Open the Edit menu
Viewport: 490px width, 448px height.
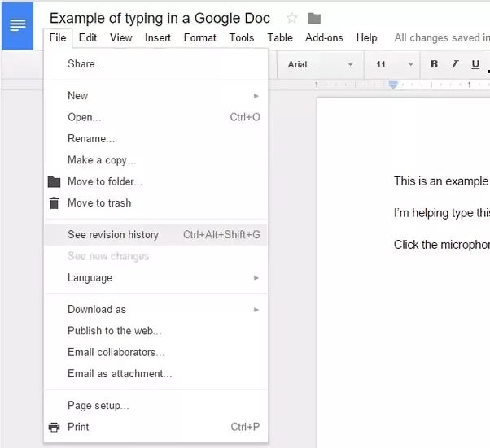tap(88, 37)
